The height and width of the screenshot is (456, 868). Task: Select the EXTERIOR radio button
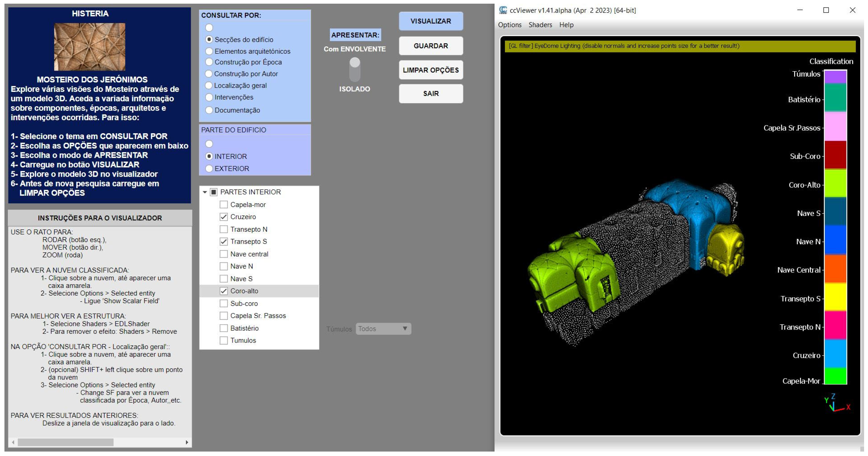click(209, 168)
